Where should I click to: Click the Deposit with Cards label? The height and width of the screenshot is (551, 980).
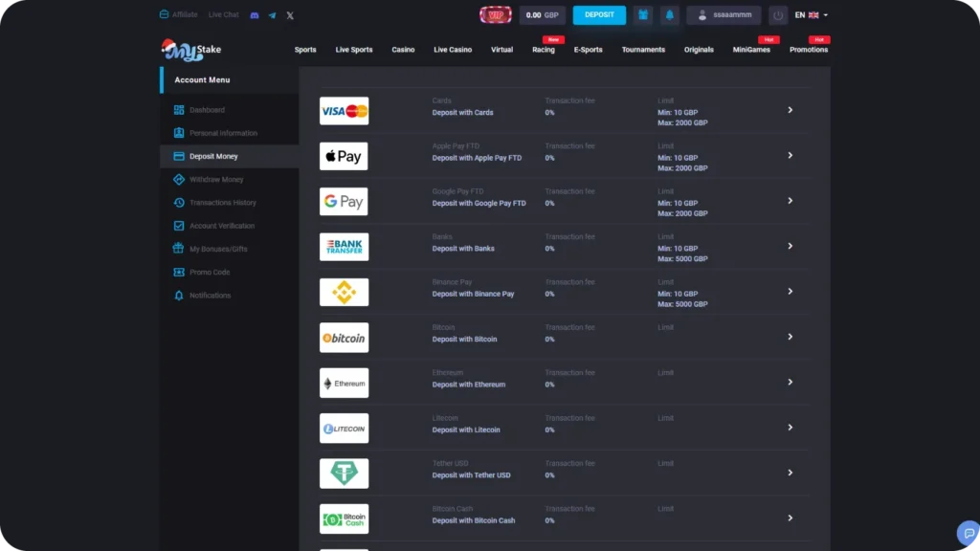(x=462, y=113)
